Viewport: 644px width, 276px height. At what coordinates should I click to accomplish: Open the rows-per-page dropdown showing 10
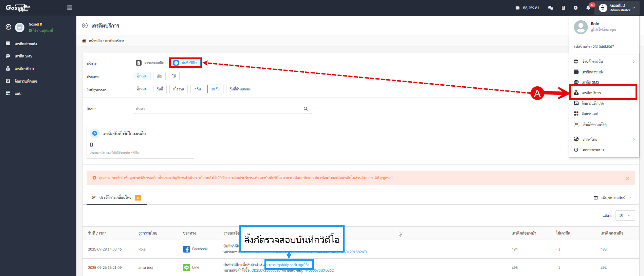pos(625,215)
